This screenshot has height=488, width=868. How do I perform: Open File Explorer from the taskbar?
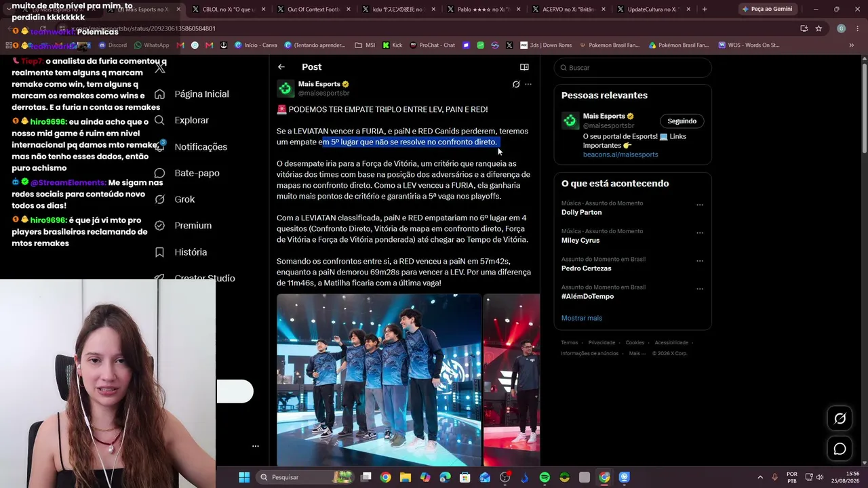pyautogui.click(x=406, y=477)
